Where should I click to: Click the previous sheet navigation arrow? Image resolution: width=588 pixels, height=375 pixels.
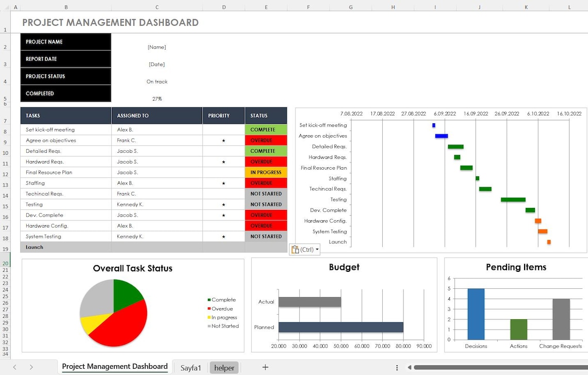click(15, 367)
